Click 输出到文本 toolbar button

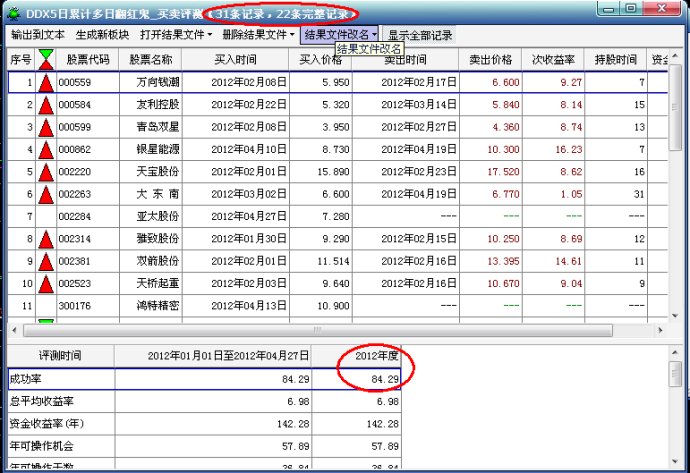click(x=38, y=35)
